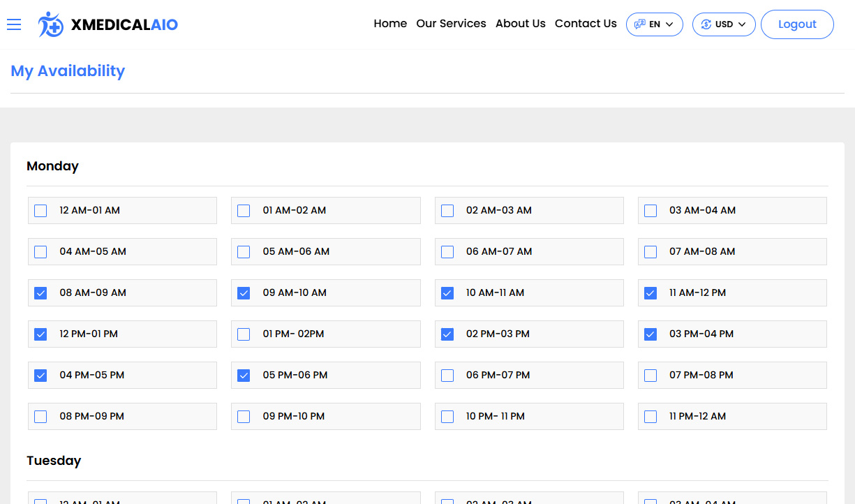The image size is (855, 504).
Task: Enable the 12 AM-01 AM Monday slot
Action: pyautogui.click(x=40, y=210)
